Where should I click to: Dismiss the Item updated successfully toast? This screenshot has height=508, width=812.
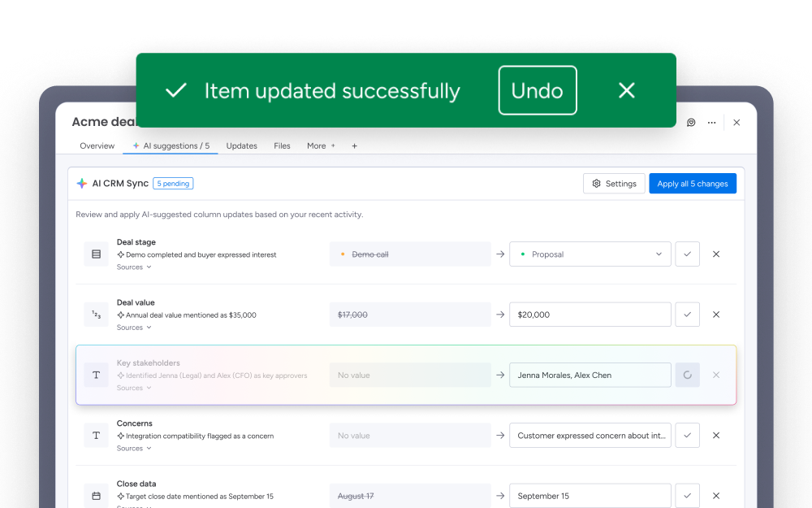(x=627, y=91)
